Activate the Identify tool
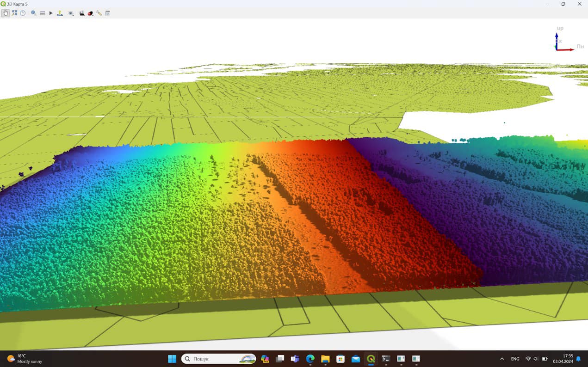 click(x=33, y=13)
